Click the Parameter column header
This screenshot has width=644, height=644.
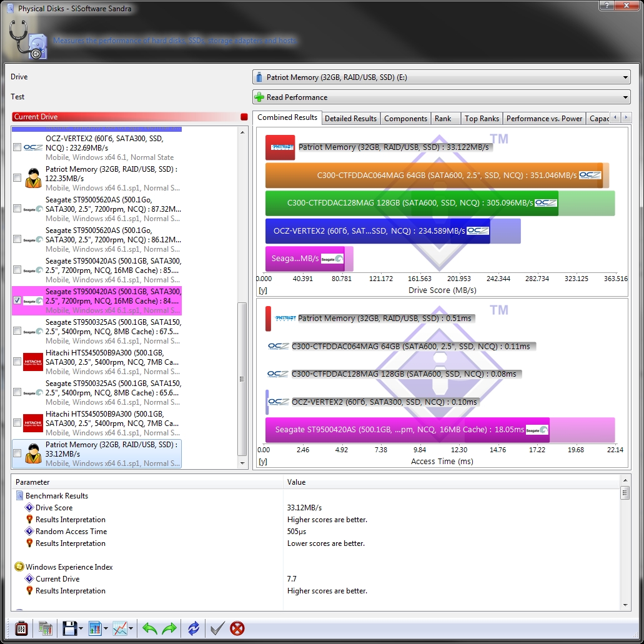[147, 482]
